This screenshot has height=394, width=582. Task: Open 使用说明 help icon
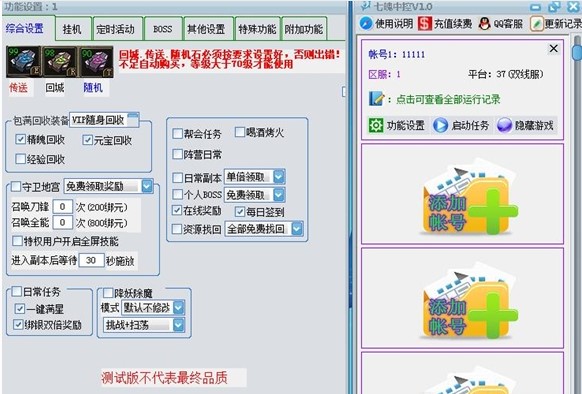coord(366,24)
